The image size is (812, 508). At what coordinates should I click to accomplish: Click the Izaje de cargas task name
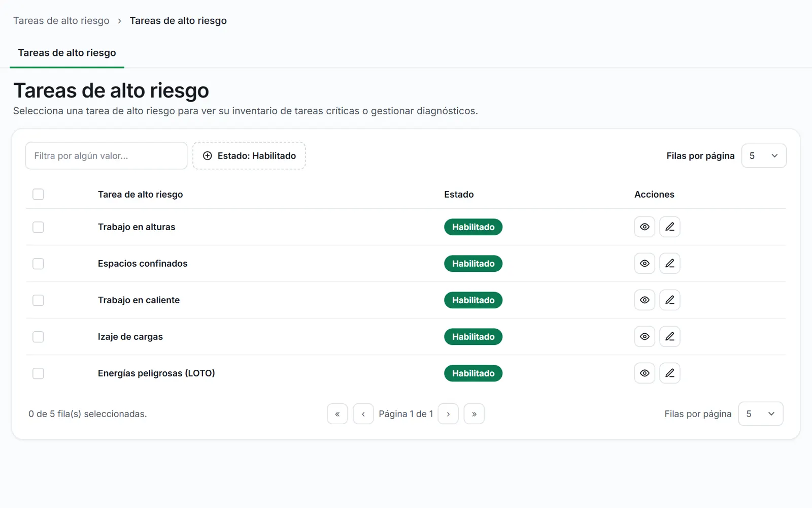tap(130, 337)
